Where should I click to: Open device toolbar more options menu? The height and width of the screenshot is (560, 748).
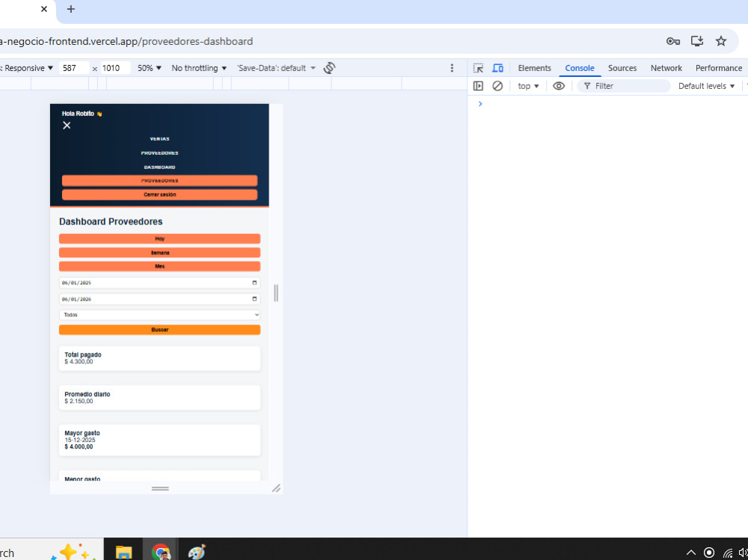(x=452, y=68)
